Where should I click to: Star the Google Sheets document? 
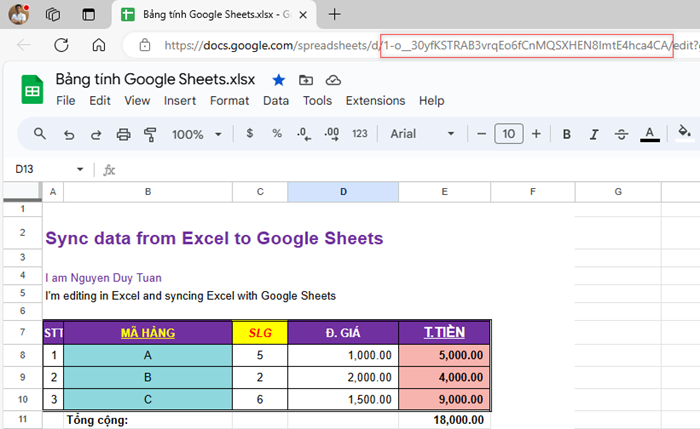tap(279, 80)
